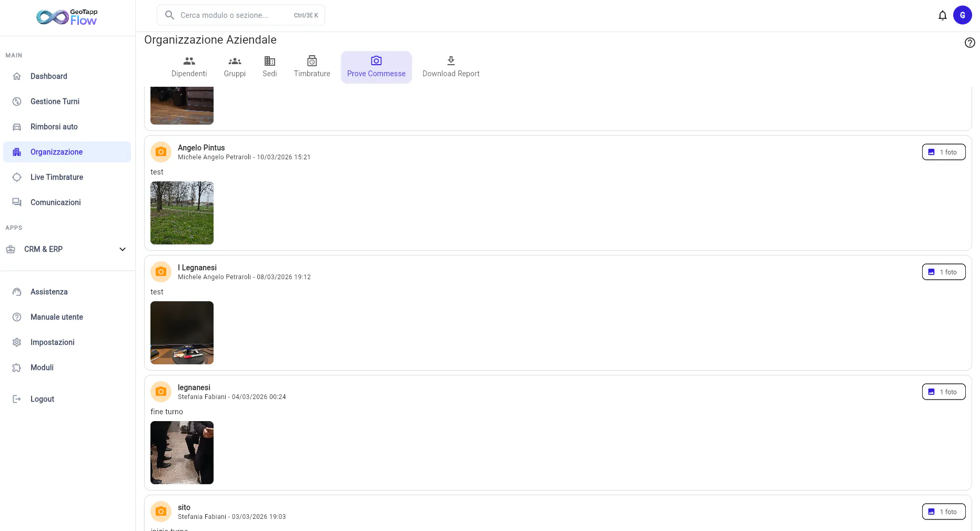980x531 pixels.
Task: Click the Comunicazioni chat icon
Action: click(17, 202)
